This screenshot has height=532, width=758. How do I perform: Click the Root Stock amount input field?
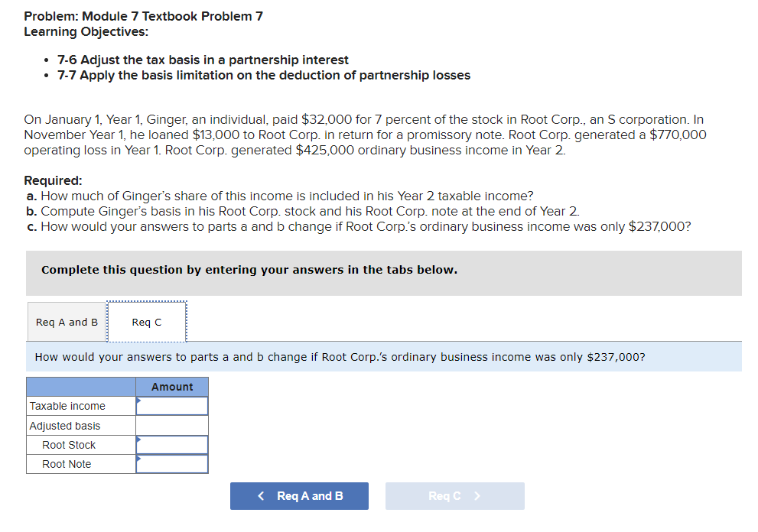171,444
